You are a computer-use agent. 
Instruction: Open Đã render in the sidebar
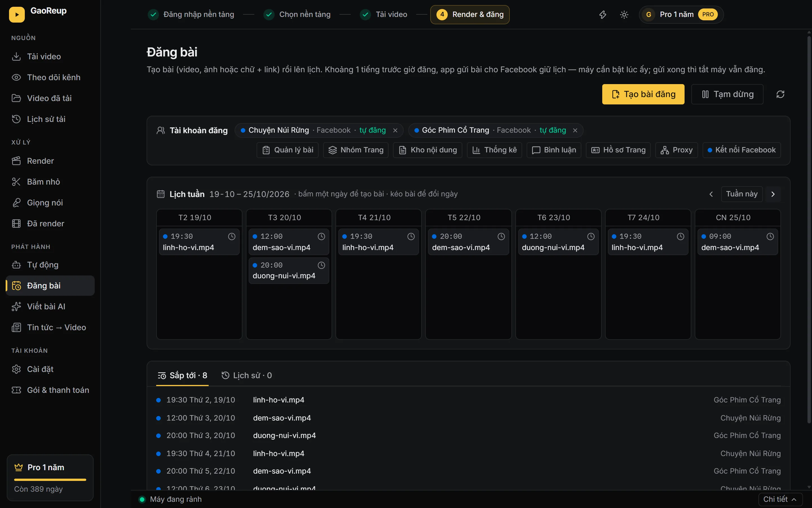(x=50, y=224)
